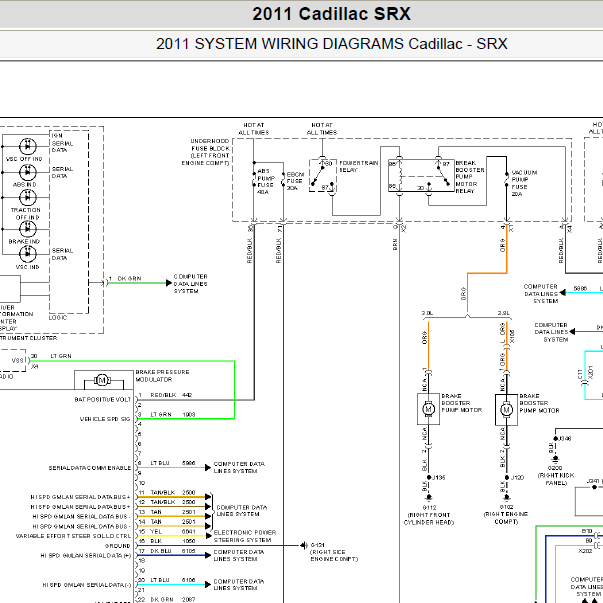The width and height of the screenshot is (603, 603).
Task: Click the 'LOGIC' label in cluster
Action: (58, 318)
